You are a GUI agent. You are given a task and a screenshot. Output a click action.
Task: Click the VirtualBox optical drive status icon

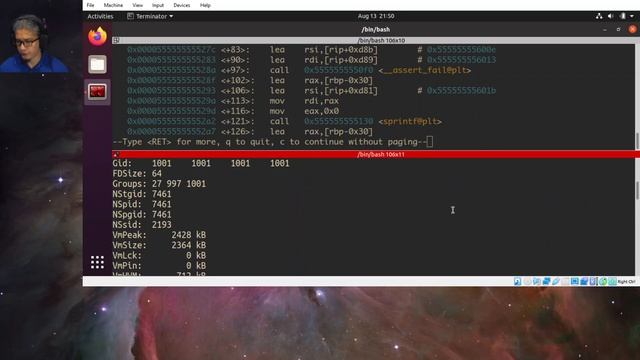tap(527, 281)
